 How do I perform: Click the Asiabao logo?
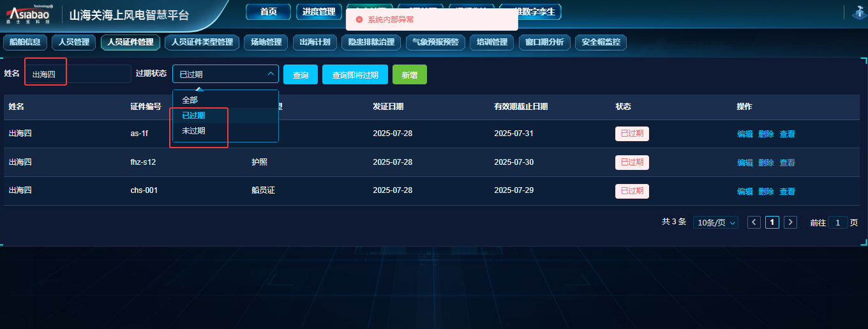pyautogui.click(x=31, y=13)
